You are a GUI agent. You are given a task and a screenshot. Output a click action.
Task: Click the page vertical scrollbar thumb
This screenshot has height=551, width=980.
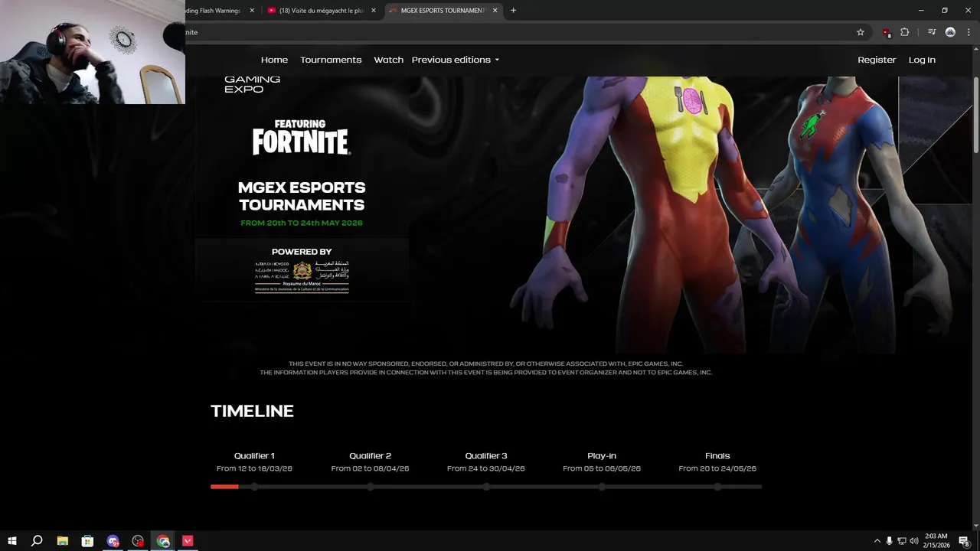tap(975, 115)
